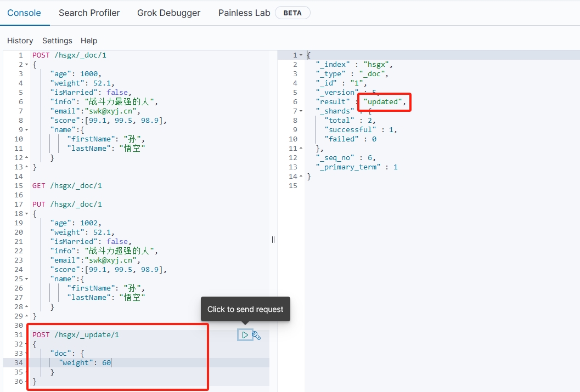Viewport: 580px width, 392px height.
Task: Click the BETA badge
Action: point(292,13)
